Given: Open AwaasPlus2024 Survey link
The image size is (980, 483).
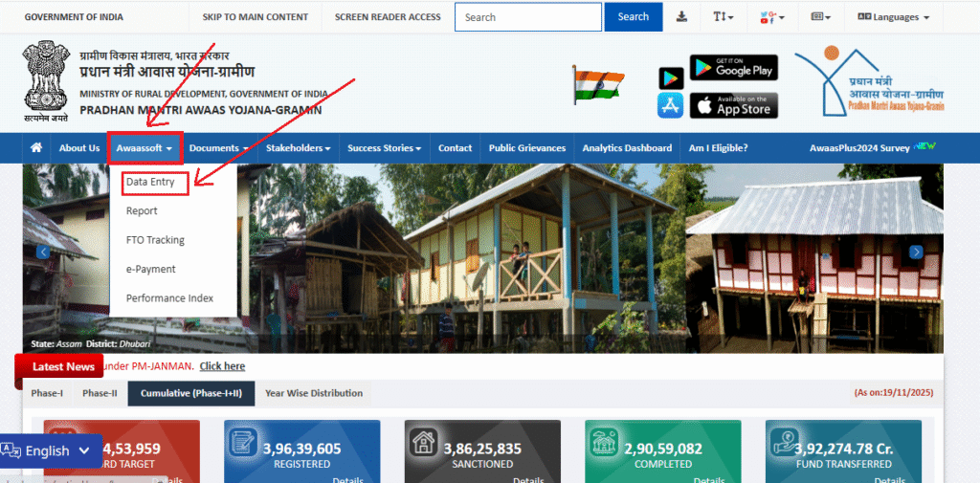Looking at the screenshot, I should click(x=859, y=148).
